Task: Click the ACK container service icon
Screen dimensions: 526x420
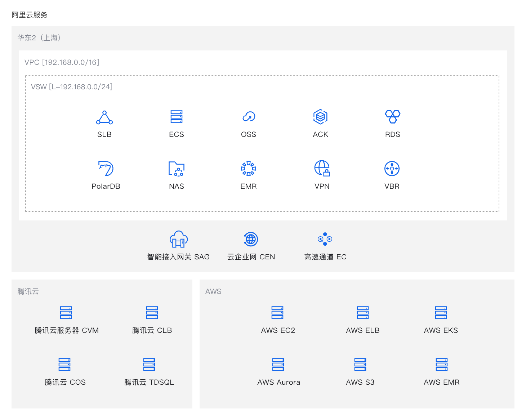Action: click(320, 117)
